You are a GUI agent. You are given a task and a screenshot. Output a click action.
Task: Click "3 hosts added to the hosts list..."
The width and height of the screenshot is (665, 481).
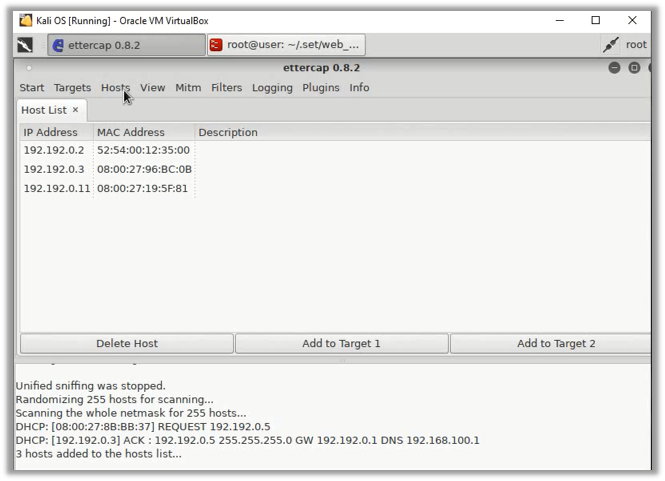coord(98,454)
